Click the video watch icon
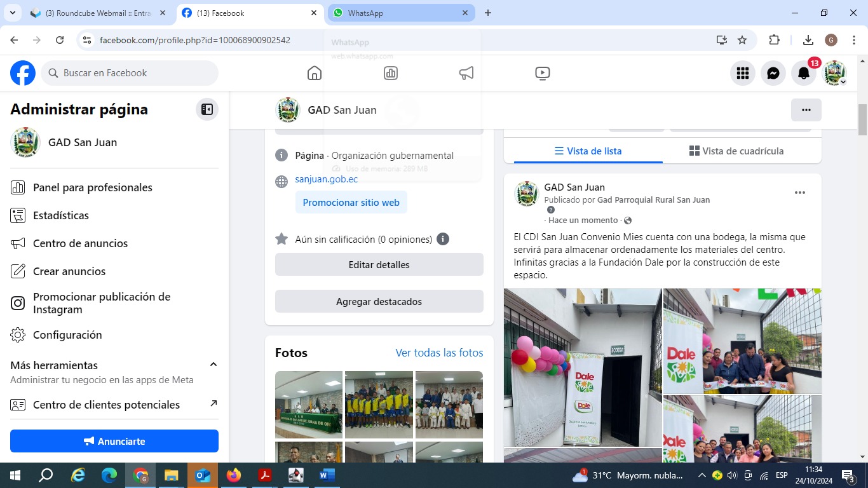 click(x=543, y=73)
